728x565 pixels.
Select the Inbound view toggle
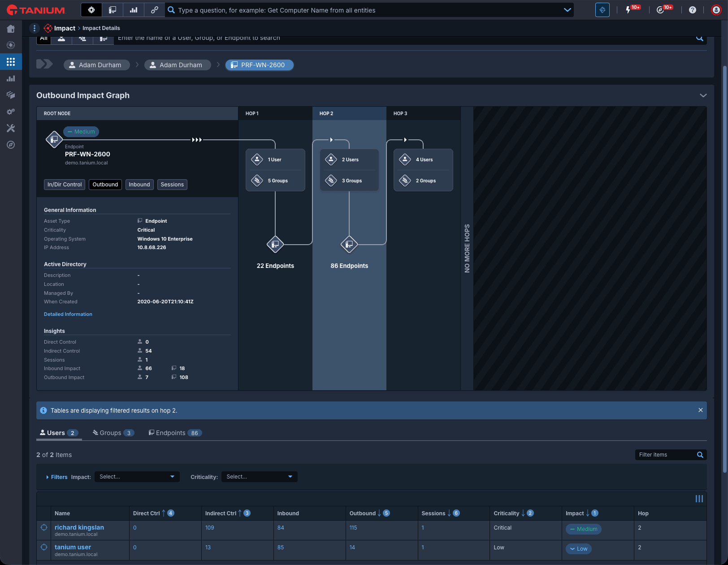pos(139,185)
